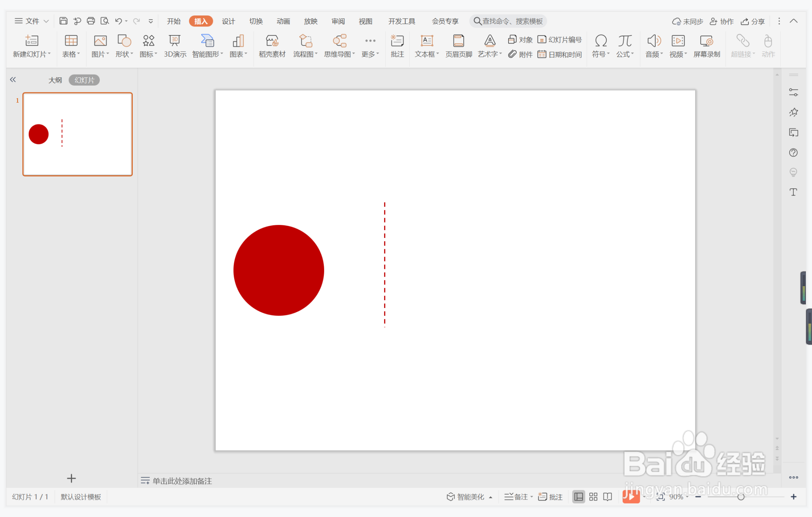Insert 页眉页脚 header and footer
812x517 pixels.
[459, 46]
